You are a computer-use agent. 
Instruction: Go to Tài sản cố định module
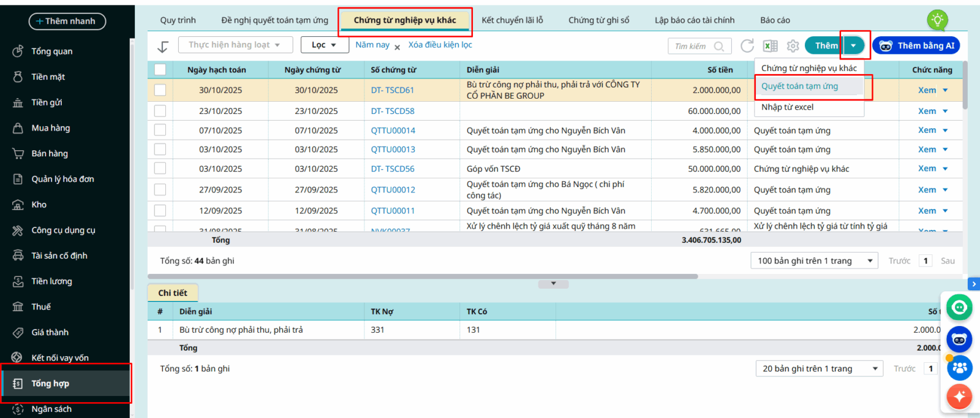tap(59, 256)
